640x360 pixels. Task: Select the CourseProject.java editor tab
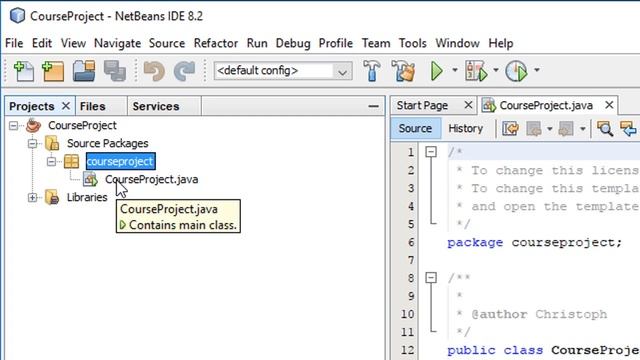546,105
